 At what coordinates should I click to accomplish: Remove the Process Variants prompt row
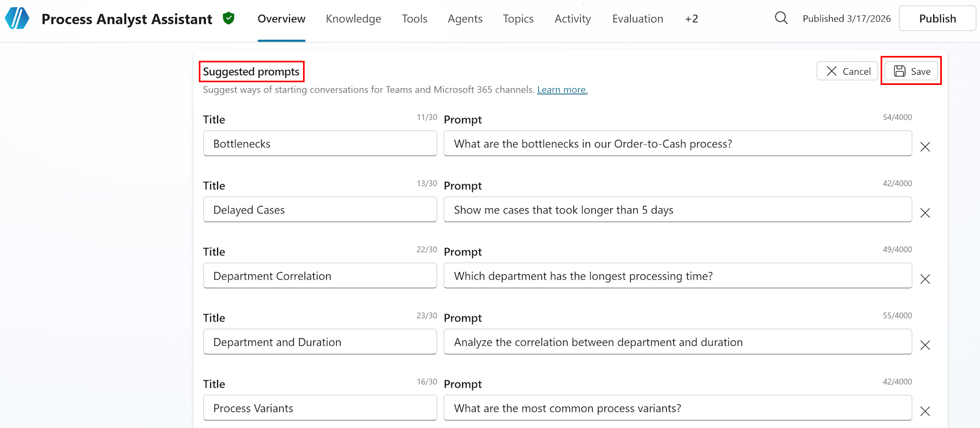(x=925, y=411)
